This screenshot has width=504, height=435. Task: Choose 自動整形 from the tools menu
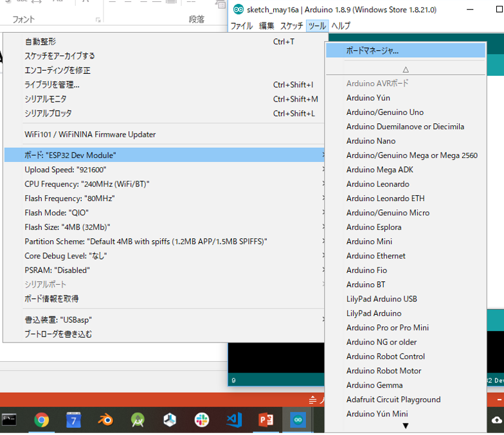(x=165, y=41)
